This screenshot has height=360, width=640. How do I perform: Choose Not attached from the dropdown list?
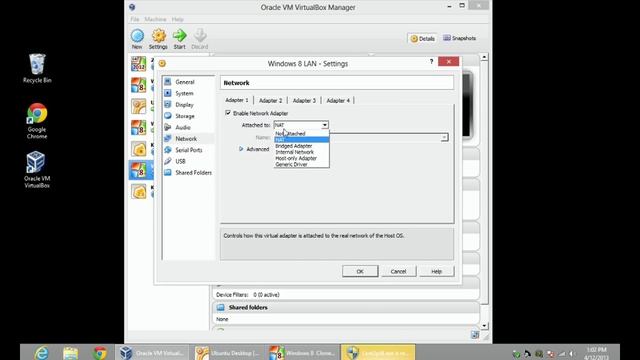tap(302, 133)
